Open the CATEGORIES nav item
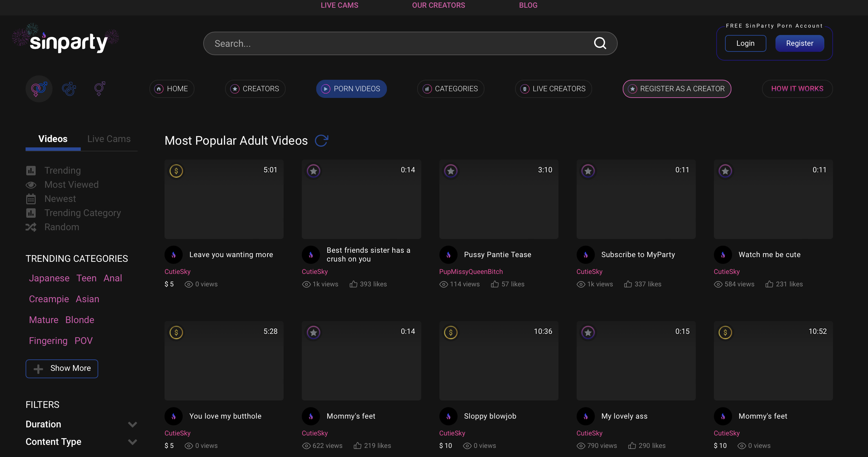The width and height of the screenshot is (868, 457). (x=450, y=89)
